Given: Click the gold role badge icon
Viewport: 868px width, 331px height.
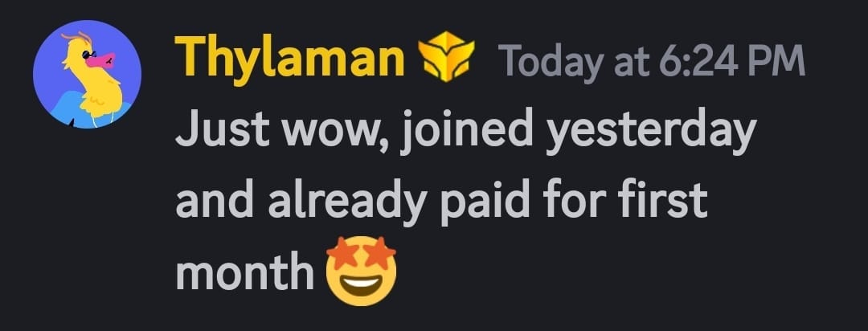Looking at the screenshot, I should pyautogui.click(x=445, y=56).
